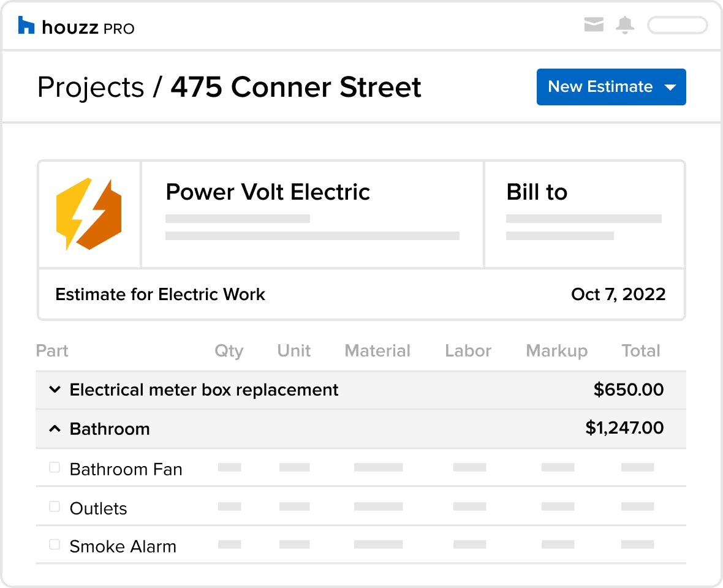Go back to Projects breadcrumb
723x588 pixels.
[x=91, y=87]
